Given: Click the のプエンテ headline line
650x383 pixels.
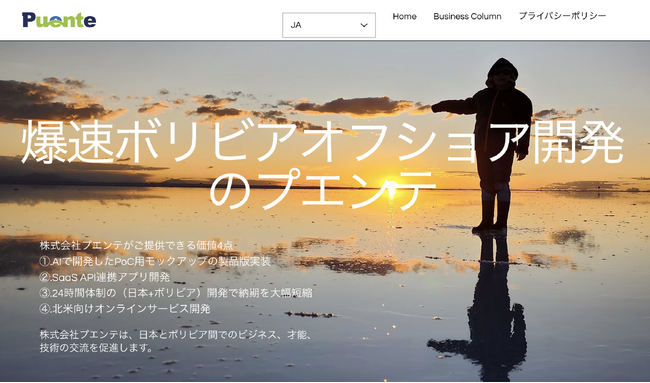Looking at the screenshot, I should click(323, 189).
